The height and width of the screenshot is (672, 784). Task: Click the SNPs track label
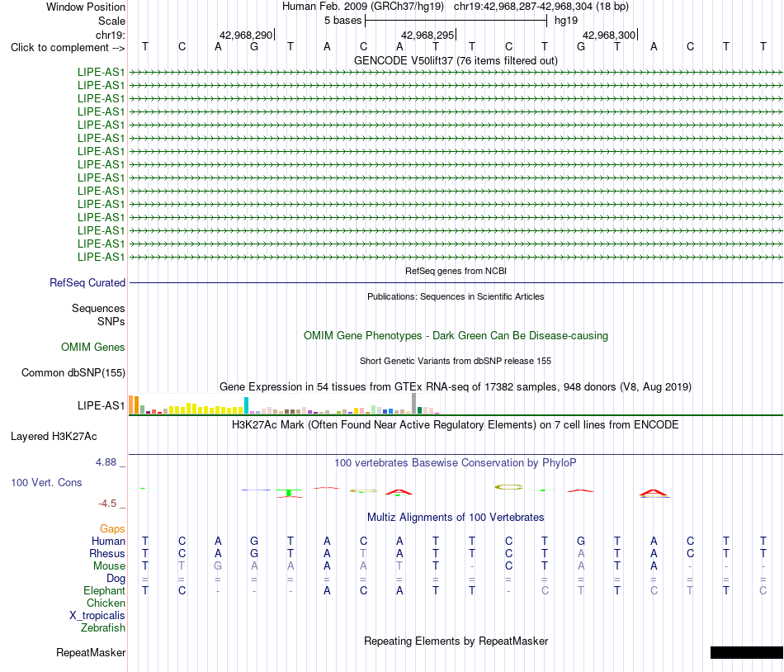coord(111,321)
